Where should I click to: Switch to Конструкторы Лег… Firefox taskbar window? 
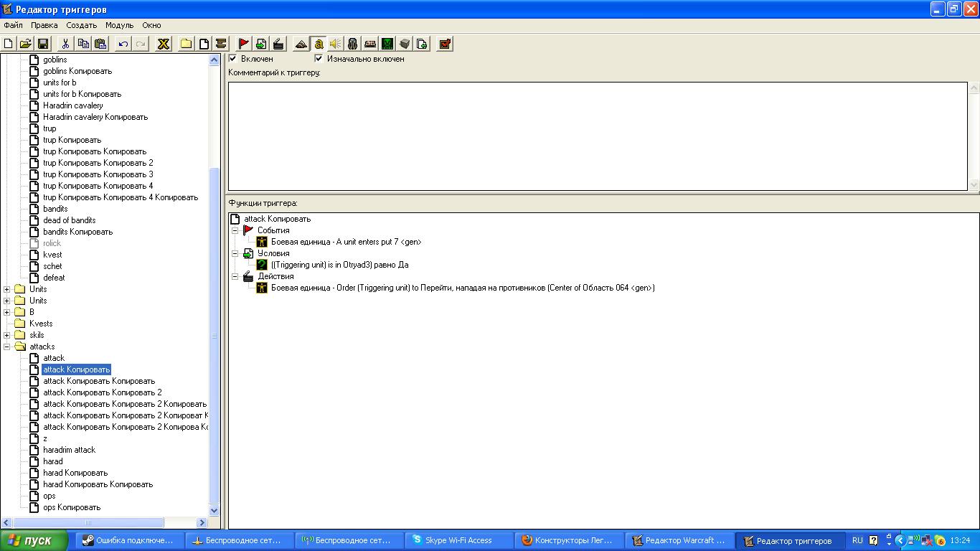coord(569,540)
